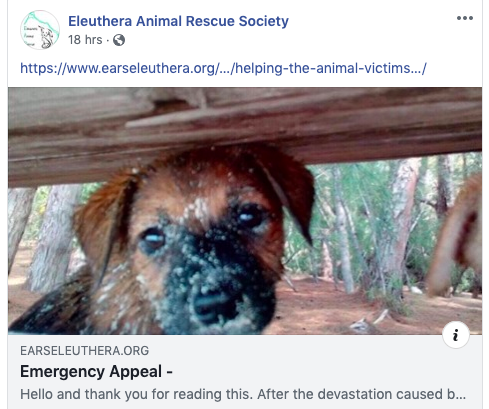Viewport: 489px width, 409px height.
Task: Click the Eleuthera Animal Rescue Society profile picture
Action: point(40,30)
